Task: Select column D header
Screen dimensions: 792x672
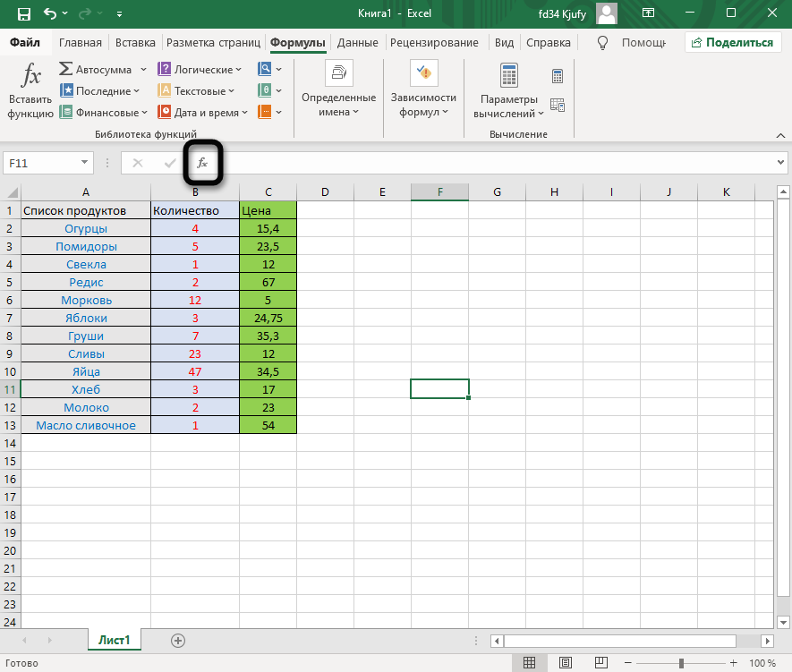Action: [325, 191]
